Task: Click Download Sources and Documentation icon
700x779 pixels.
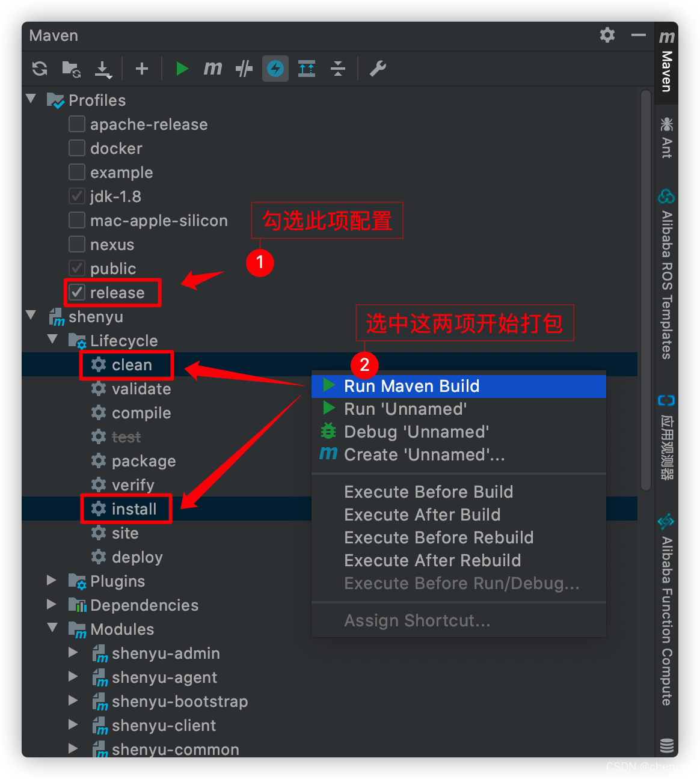Action: pos(103,69)
